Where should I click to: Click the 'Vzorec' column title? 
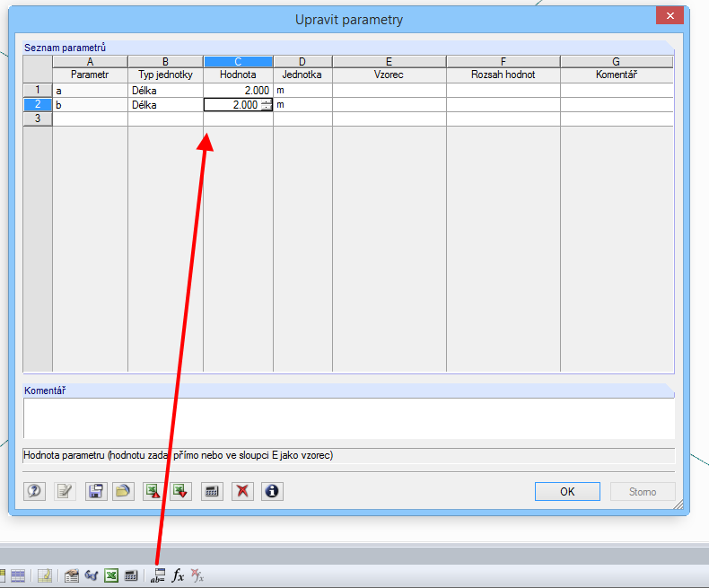click(x=389, y=75)
